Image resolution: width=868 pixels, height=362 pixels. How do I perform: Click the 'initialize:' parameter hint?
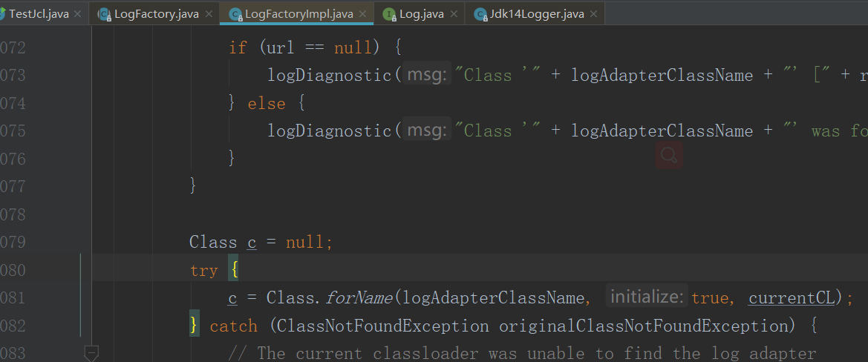click(x=647, y=297)
